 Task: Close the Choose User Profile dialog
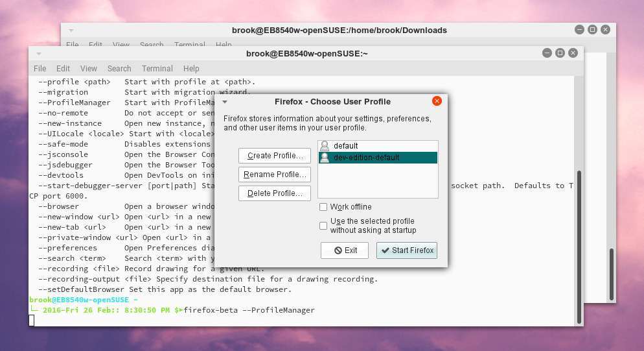click(437, 101)
